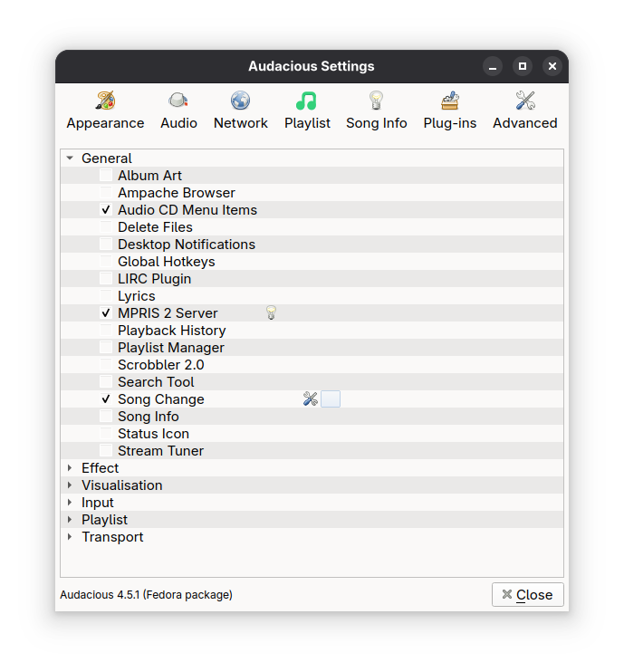Select the Plug-ins tab
The image size is (624, 672).
click(x=449, y=110)
